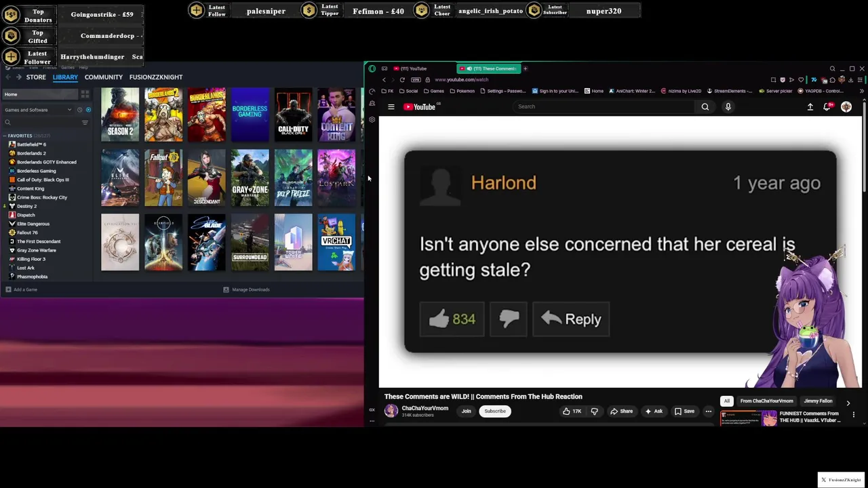Open options for the FUNNIEST Comments suggested video
Screen dimensions: 868x488
tap(854, 415)
